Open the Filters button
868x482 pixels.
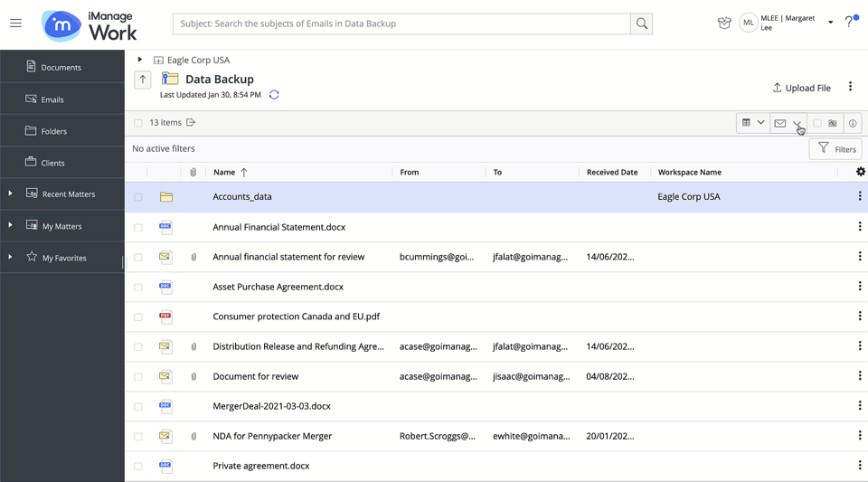click(835, 149)
